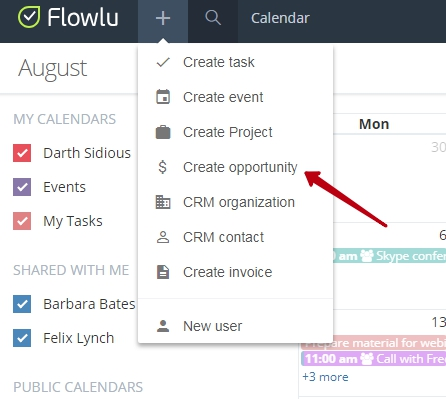Open the search magnifier icon
This screenshot has height=399, width=446.
[213, 18]
